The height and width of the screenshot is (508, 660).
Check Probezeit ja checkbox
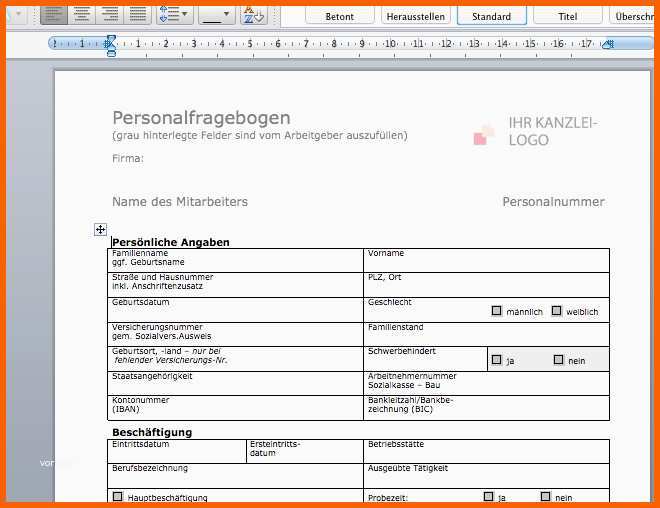(488, 496)
